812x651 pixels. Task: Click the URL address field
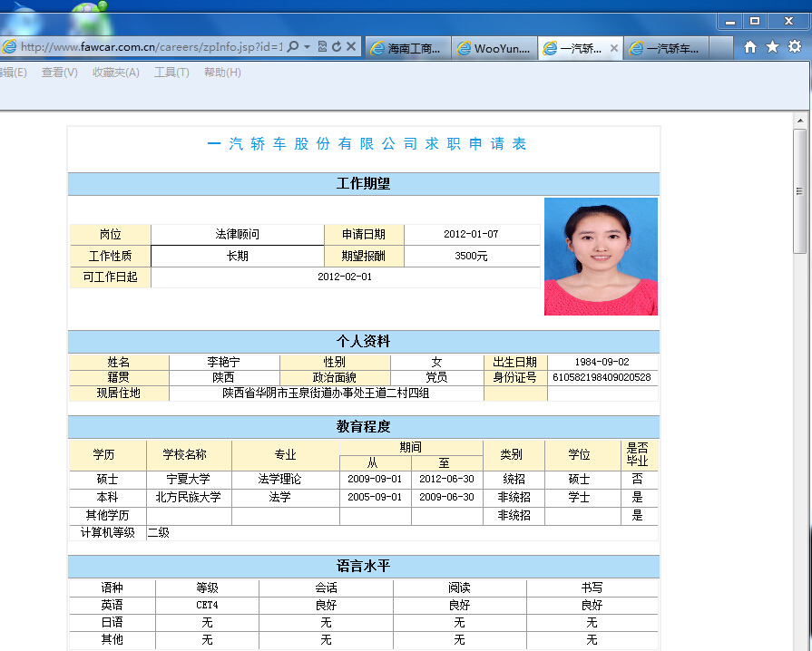pos(152,46)
